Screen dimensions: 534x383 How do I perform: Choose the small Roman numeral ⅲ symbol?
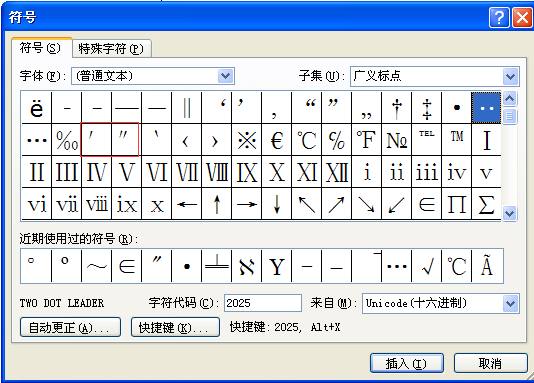point(427,172)
